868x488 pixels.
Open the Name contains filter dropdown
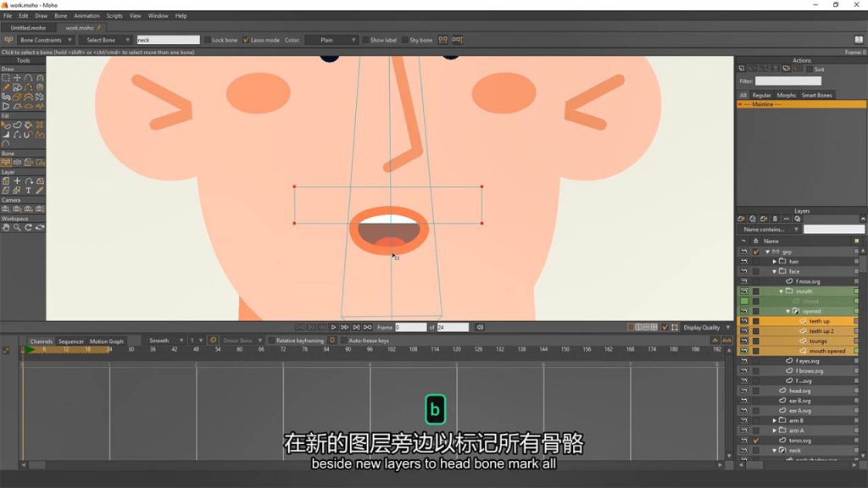(770, 229)
